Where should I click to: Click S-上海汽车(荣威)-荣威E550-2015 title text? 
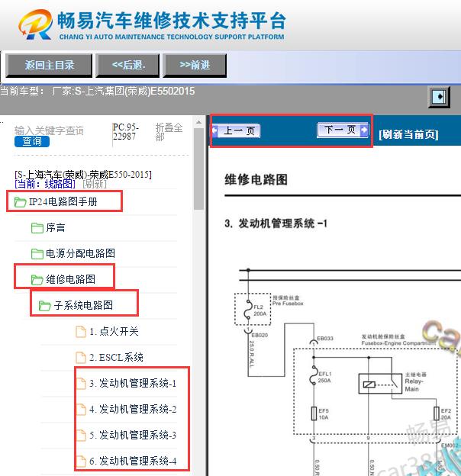[83, 175]
